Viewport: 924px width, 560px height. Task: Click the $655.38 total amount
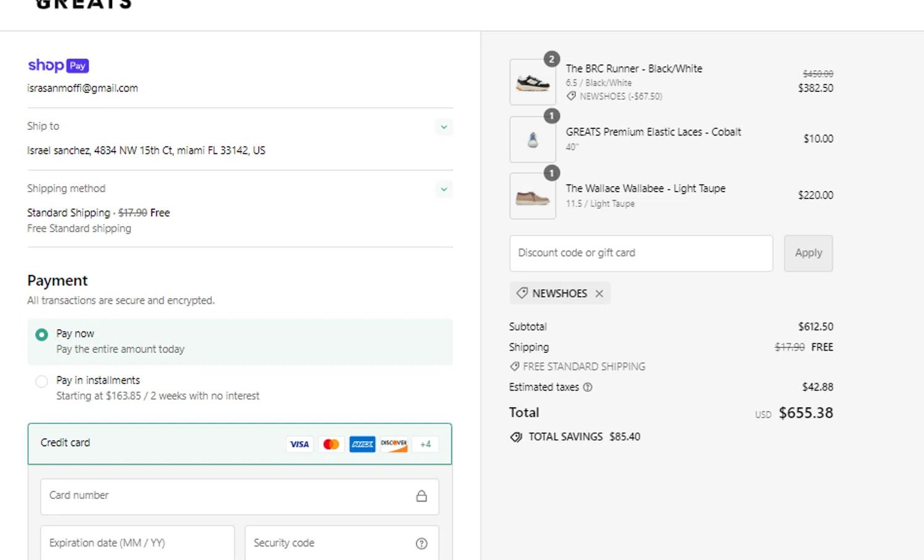coord(806,413)
